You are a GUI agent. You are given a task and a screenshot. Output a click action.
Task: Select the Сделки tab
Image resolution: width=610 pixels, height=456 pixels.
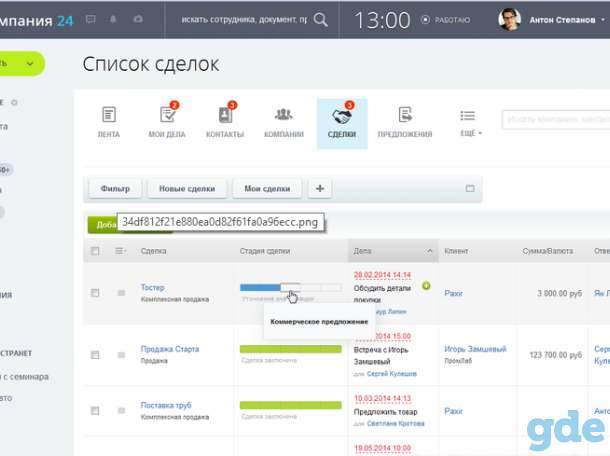342,124
